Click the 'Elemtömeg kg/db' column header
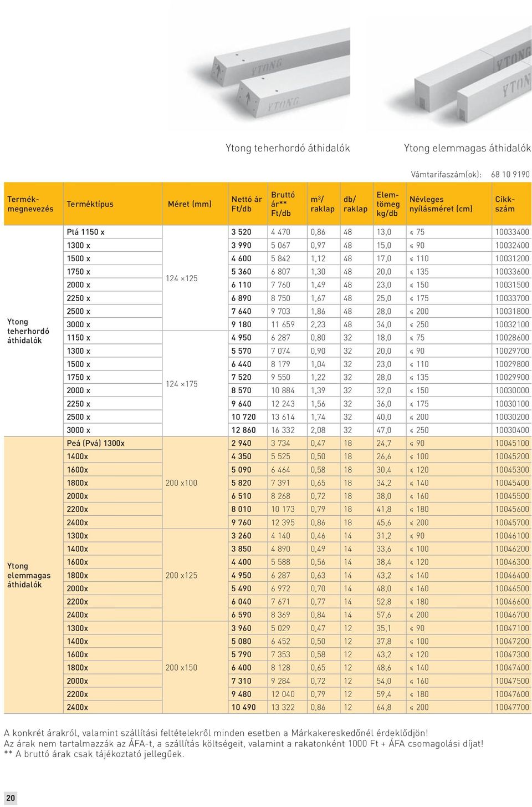532x807 pixels. coord(388,204)
